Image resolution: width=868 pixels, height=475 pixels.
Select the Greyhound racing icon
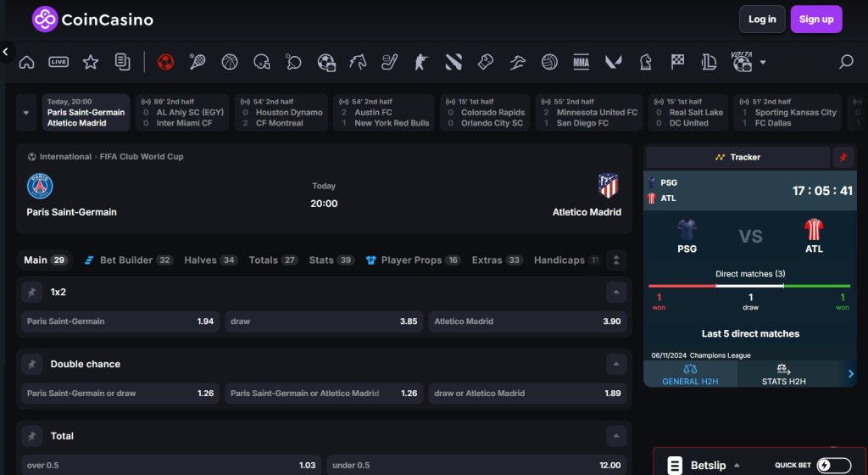coord(518,62)
